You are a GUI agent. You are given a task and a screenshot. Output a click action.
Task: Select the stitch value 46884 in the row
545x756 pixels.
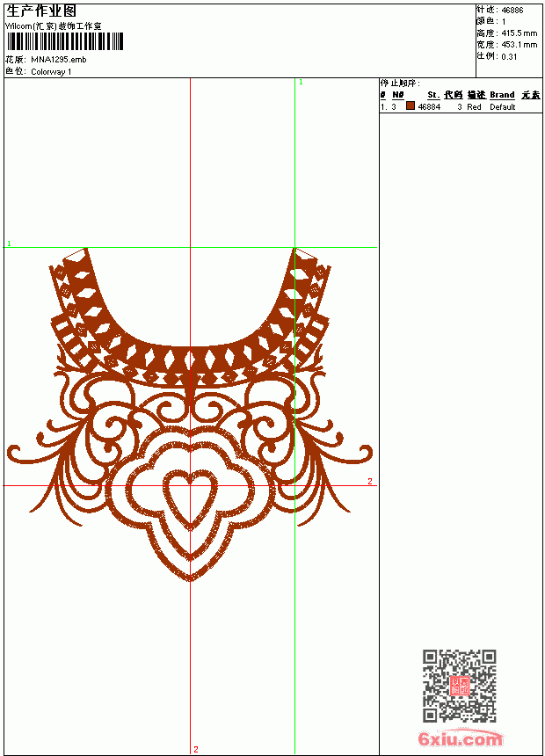[429, 107]
